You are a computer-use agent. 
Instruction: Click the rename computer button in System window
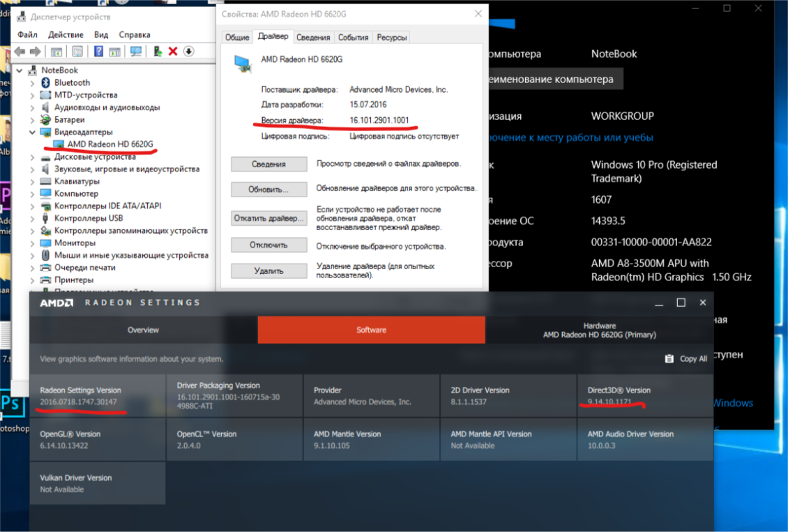555,79
